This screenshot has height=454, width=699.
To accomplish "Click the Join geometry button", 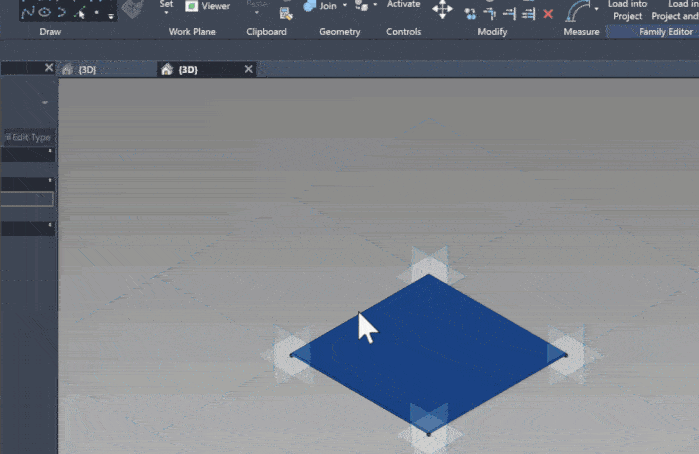I will pyautogui.click(x=320, y=6).
